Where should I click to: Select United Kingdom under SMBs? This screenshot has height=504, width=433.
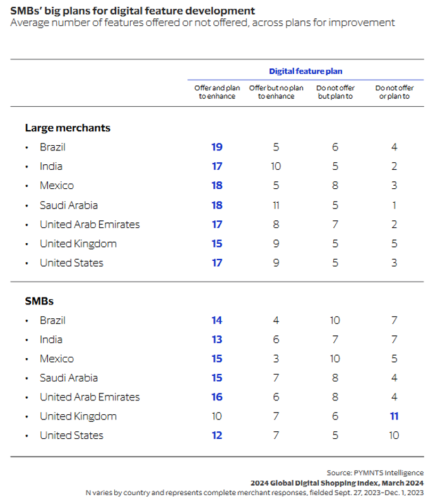78,416
